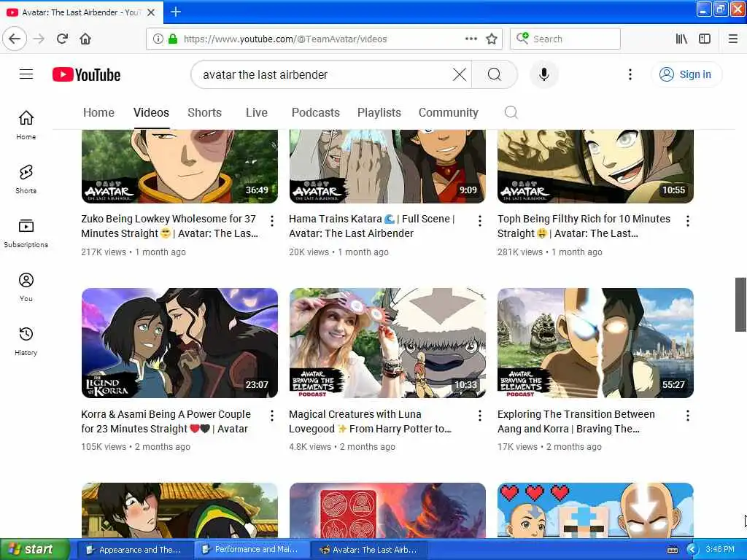Viewport: 747px width, 560px height.
Task: Open options for Magical Creatures with Luna video
Action: [x=480, y=416]
